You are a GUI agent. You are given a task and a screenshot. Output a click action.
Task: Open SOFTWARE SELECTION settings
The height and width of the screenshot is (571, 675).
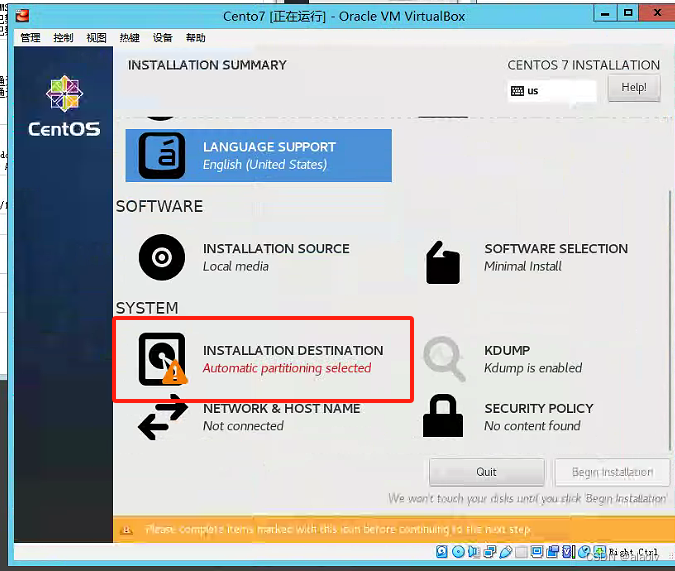(556, 248)
